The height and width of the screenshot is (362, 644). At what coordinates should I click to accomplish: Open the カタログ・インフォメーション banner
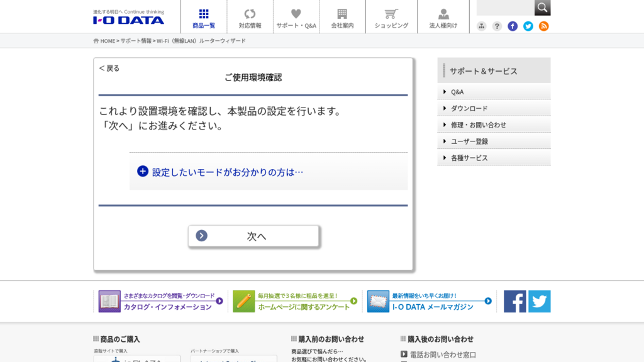point(160,302)
